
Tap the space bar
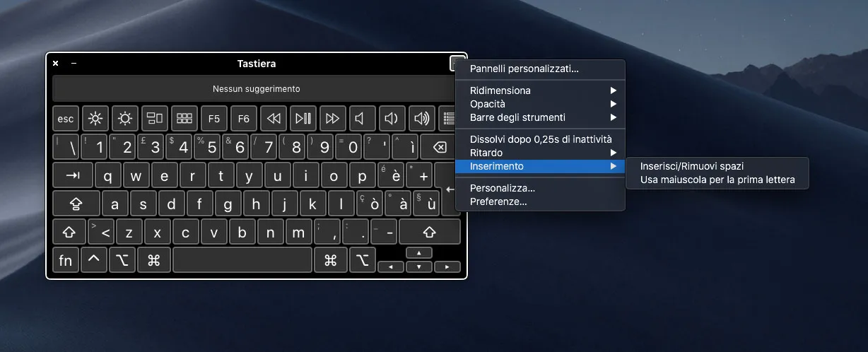pos(242,260)
